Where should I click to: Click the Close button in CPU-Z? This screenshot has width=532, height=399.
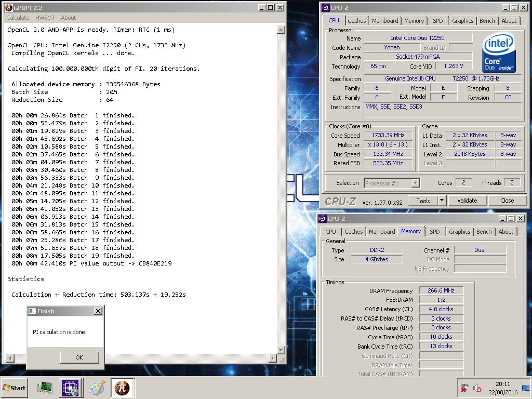[507, 201]
